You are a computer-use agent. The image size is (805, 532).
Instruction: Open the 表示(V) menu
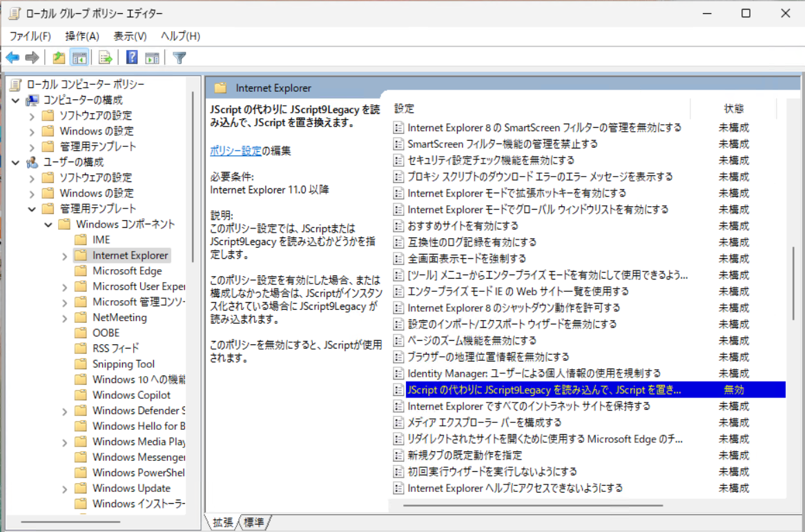coord(130,36)
